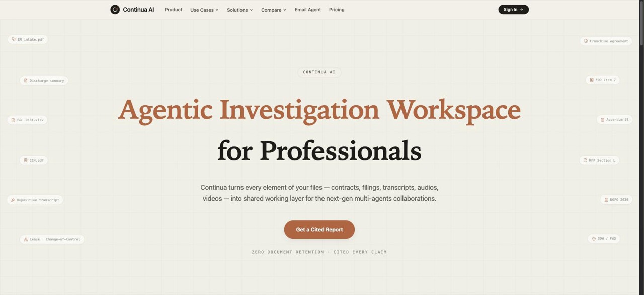
Task: Select the Lease Change-of-Control chip
Action: (x=52, y=239)
